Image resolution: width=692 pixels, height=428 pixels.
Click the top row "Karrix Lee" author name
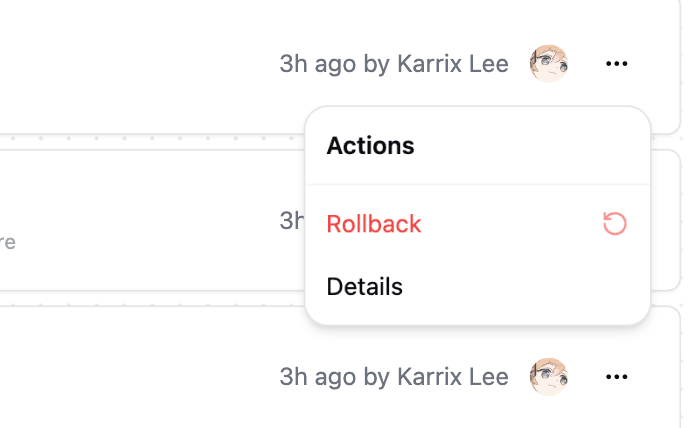point(452,64)
